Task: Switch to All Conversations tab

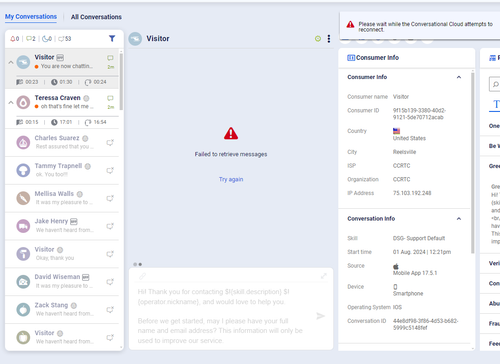Action: [96, 17]
